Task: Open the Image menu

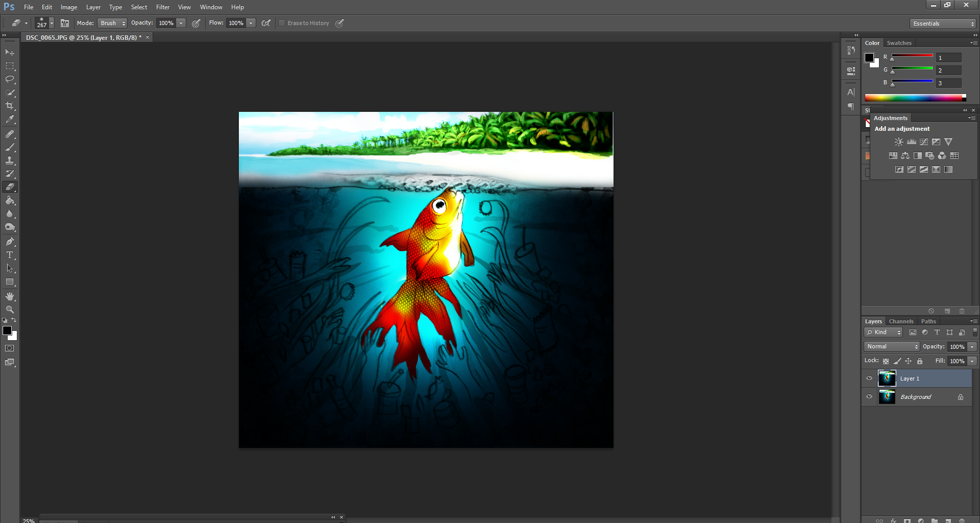Action: [69, 7]
